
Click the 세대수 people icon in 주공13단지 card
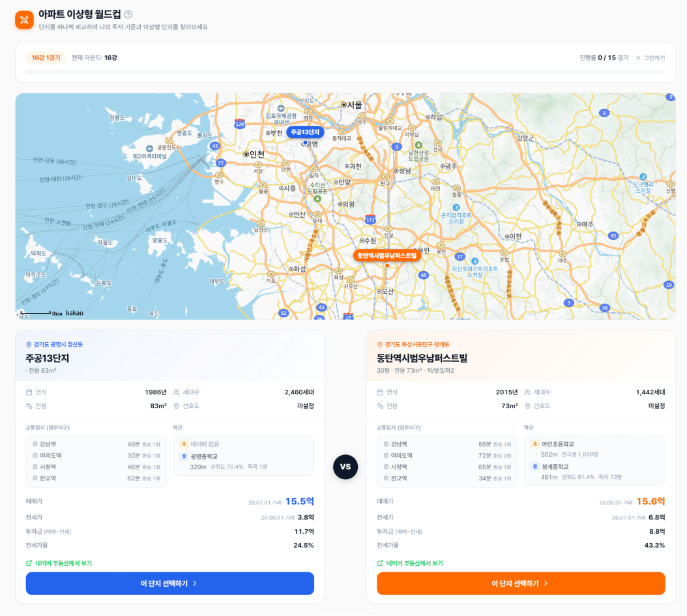coord(177,392)
